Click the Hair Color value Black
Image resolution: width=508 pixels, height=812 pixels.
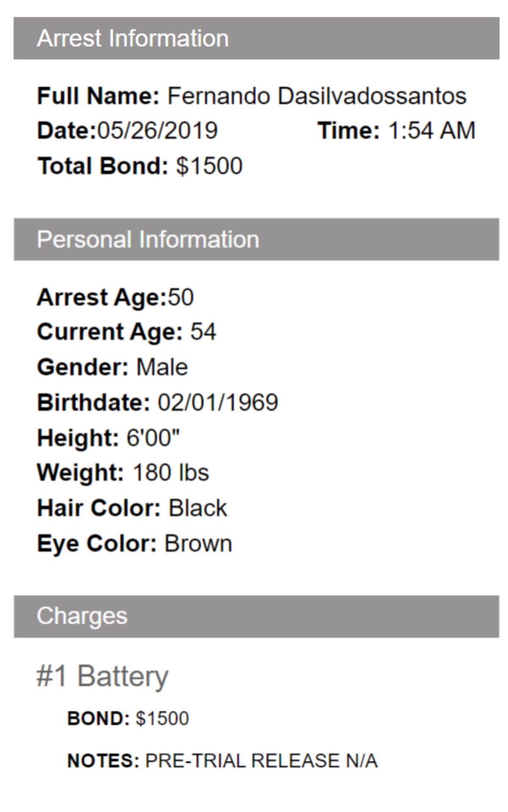[x=198, y=508]
